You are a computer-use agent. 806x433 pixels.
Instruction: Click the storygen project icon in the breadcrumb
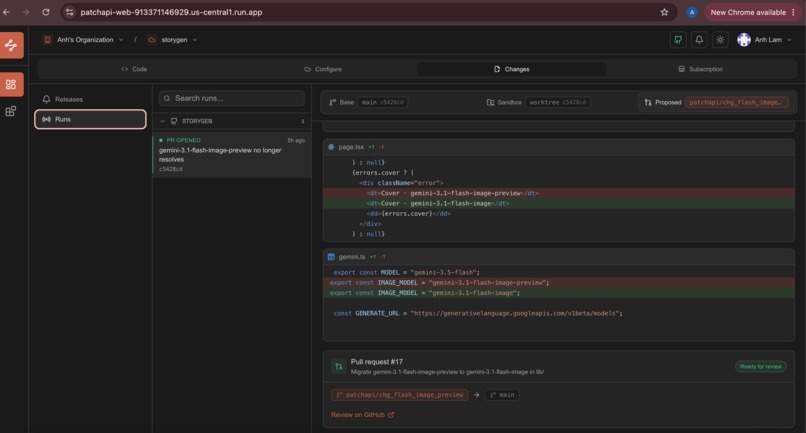point(152,40)
